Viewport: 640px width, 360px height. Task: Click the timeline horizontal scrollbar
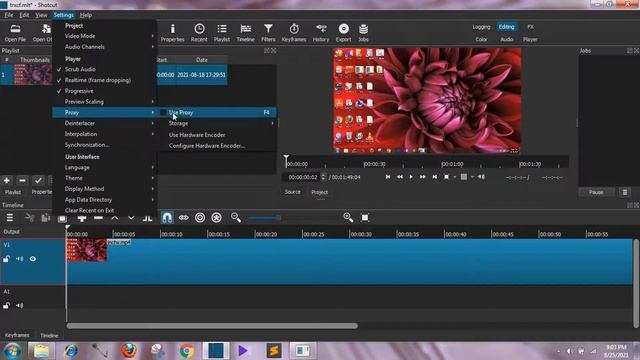click(x=212, y=326)
